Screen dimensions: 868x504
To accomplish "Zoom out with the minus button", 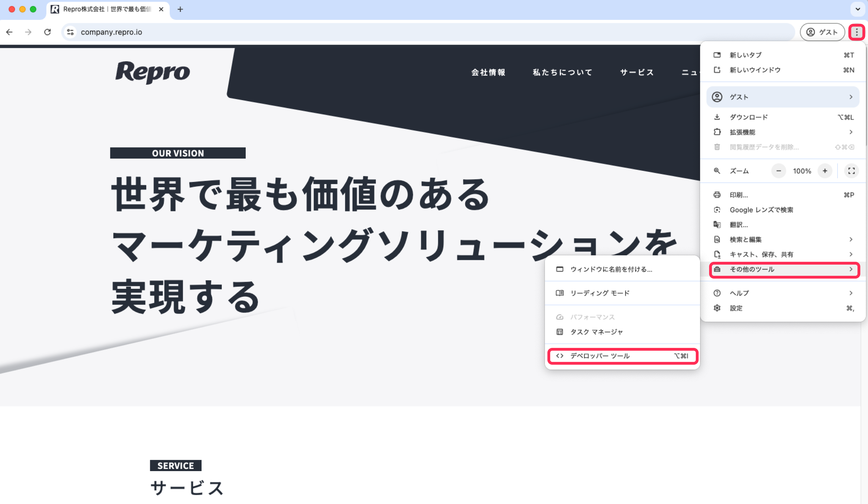I will 779,171.
